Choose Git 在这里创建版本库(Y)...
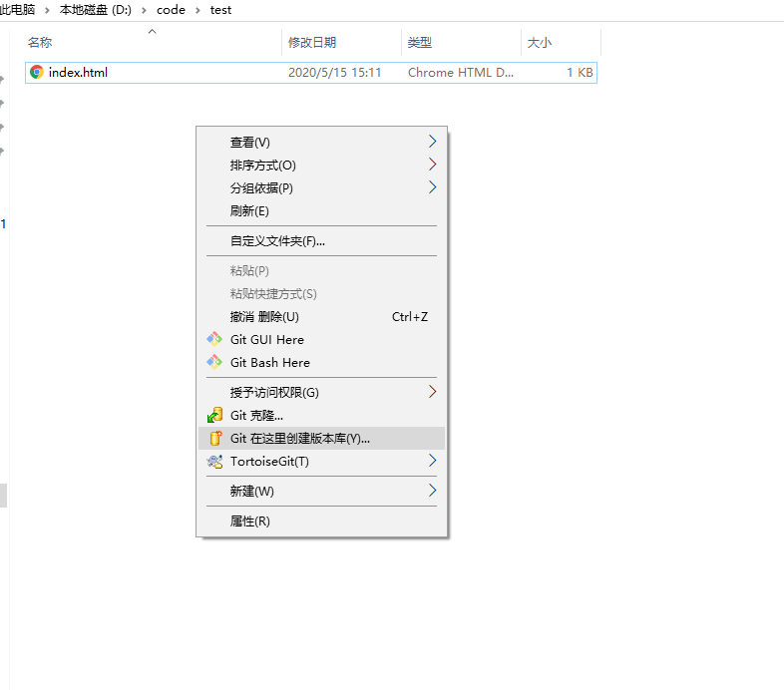784x690 pixels. [321, 438]
